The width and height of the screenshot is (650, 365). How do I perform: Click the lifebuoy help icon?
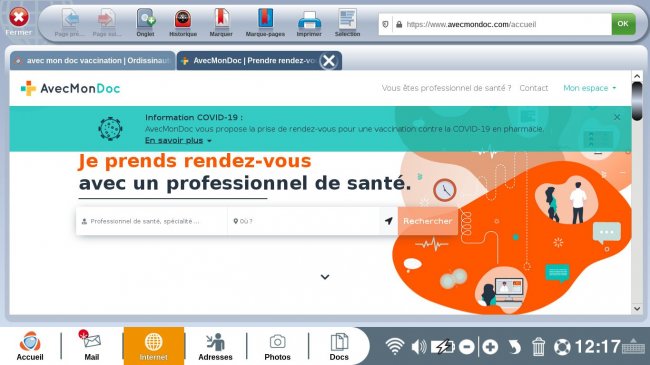[x=562, y=346]
